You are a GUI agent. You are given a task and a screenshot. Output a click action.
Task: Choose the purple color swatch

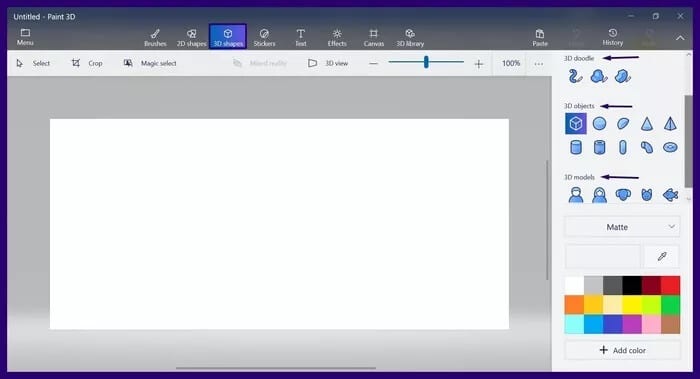click(x=632, y=324)
